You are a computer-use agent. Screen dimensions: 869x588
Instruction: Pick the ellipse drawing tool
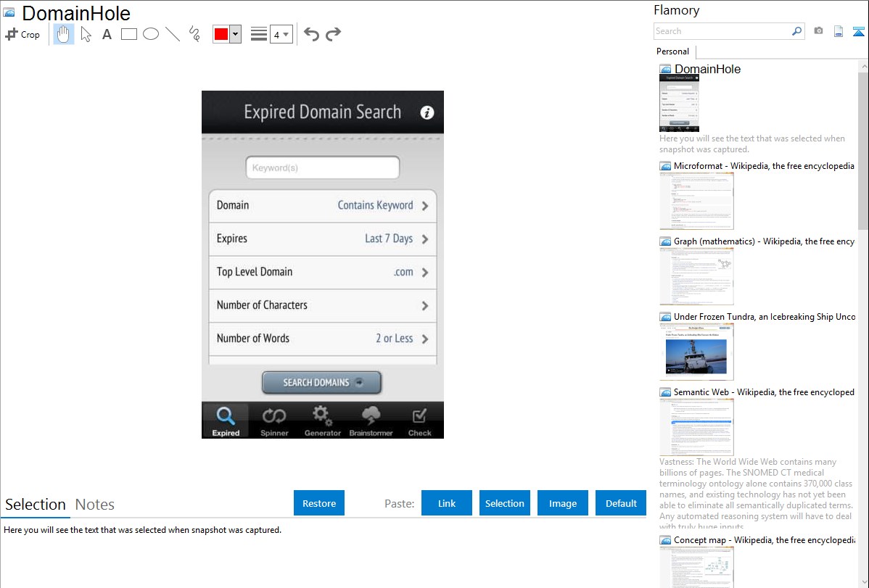151,34
